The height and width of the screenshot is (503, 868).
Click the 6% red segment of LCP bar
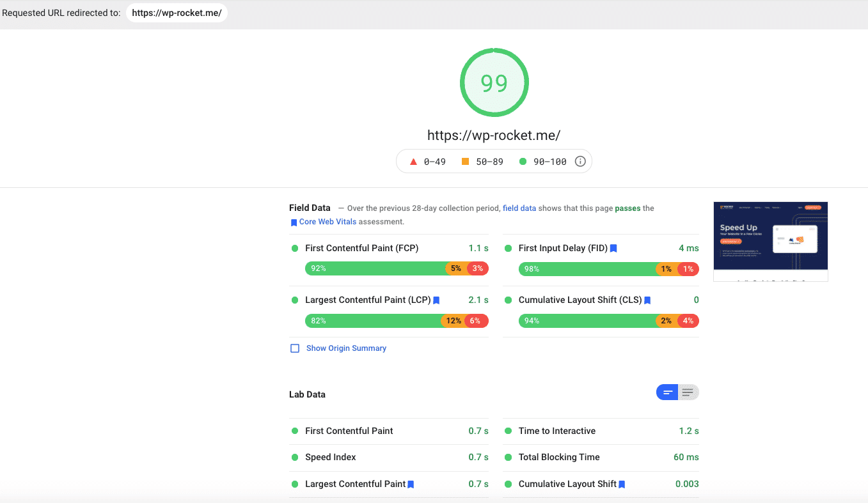click(476, 321)
